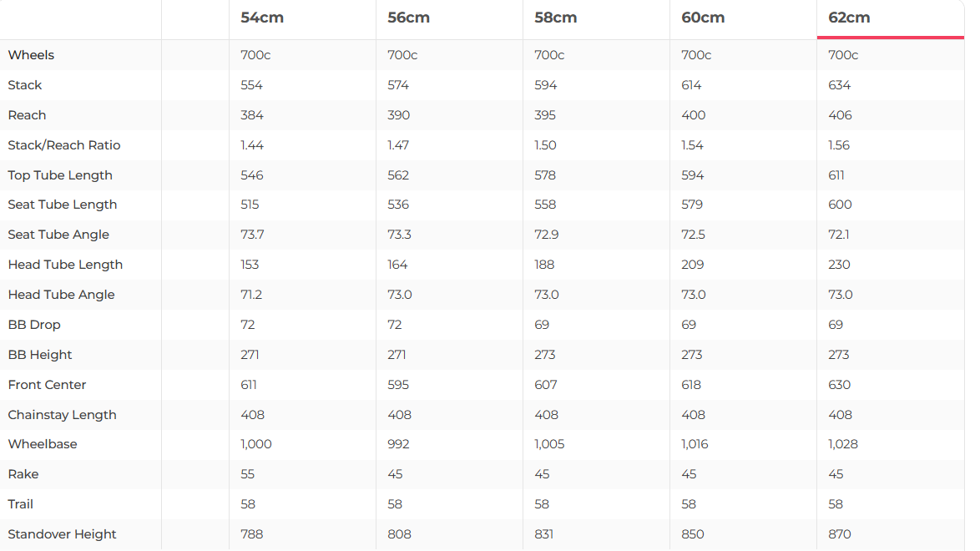Click the Top Tube Length row label
980x551 pixels.
coord(60,175)
